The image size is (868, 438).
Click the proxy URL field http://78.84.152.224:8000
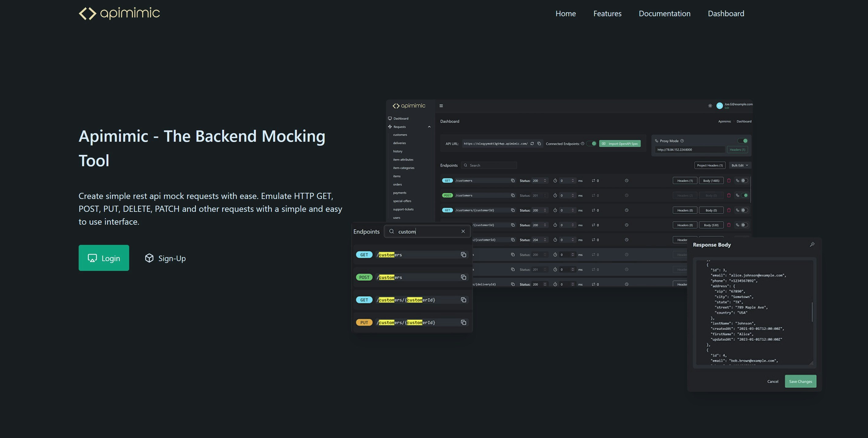point(690,150)
